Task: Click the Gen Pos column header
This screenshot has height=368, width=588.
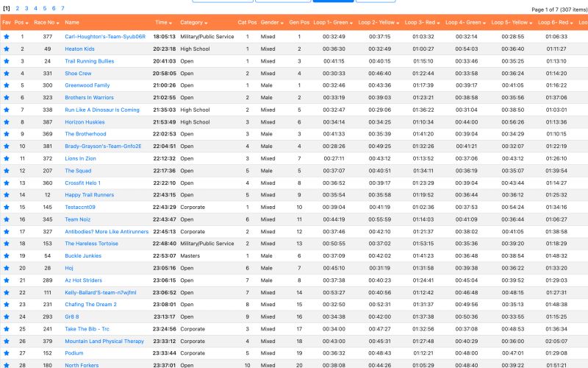Action: [x=299, y=23]
